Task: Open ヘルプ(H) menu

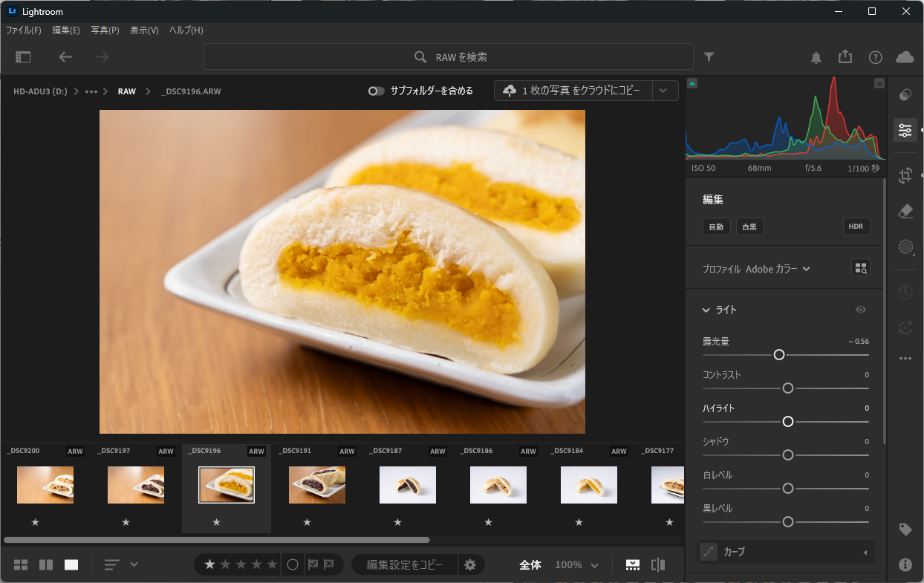Action: tap(186, 30)
